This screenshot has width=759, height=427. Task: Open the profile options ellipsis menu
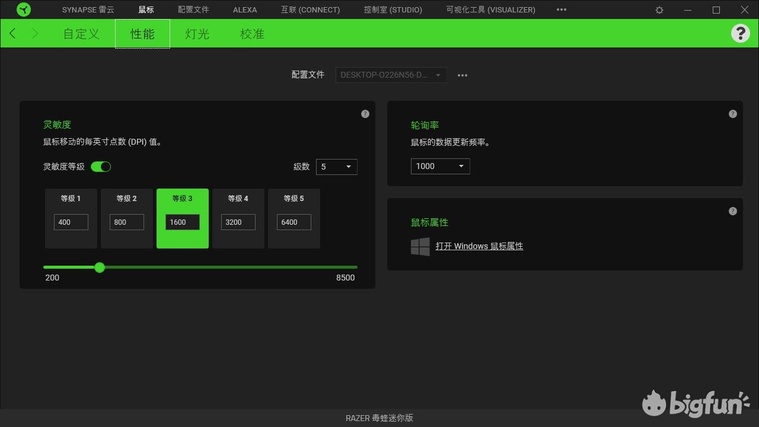click(462, 75)
